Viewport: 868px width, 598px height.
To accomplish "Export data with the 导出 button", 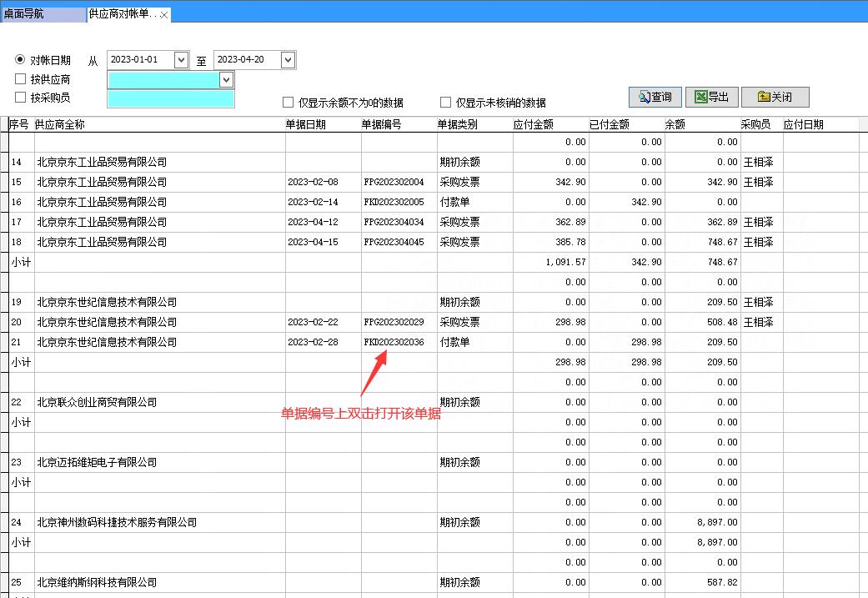I will pos(711,97).
